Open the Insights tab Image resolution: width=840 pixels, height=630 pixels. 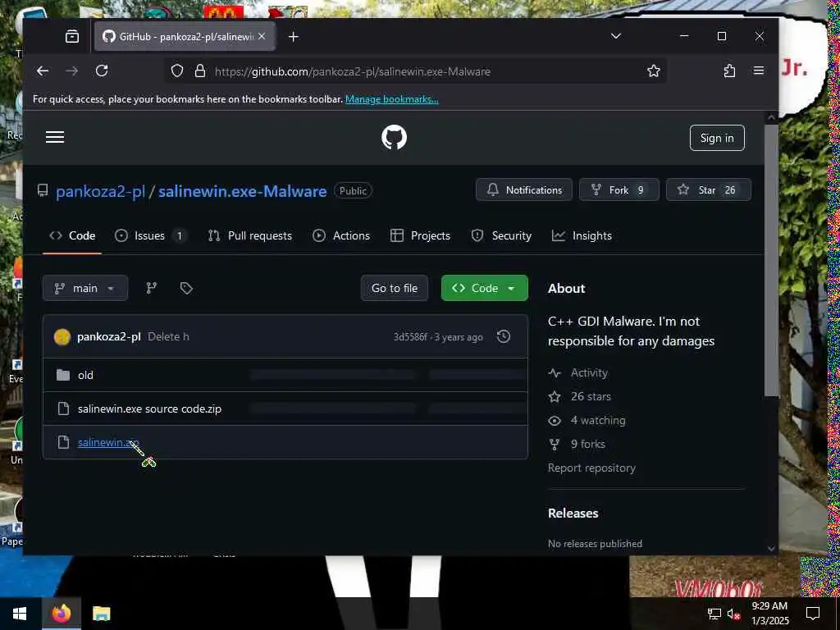click(582, 235)
